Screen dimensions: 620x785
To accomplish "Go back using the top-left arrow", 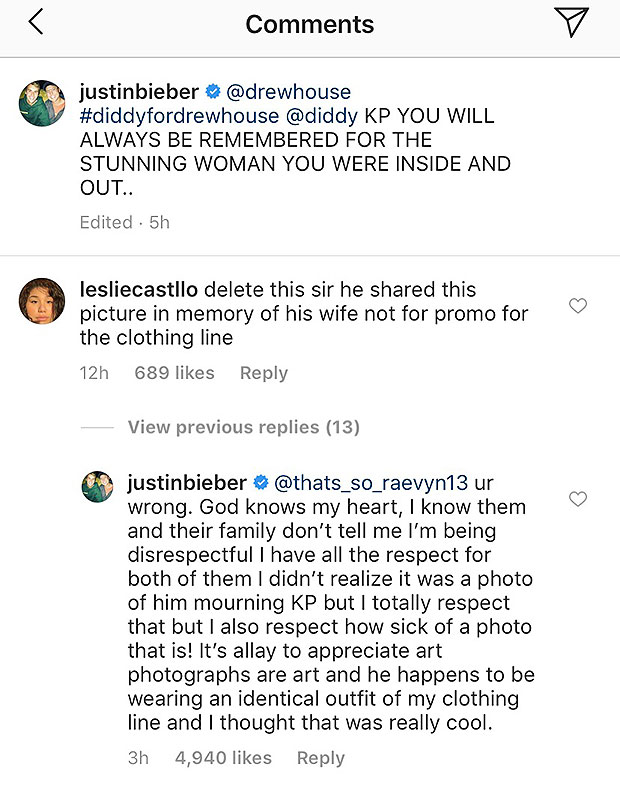I will coord(36,23).
